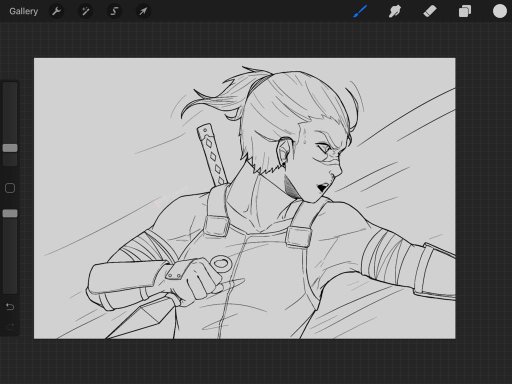The image size is (512, 384).
Task: Activate the Selection S-shaped tool
Action: 114,11
